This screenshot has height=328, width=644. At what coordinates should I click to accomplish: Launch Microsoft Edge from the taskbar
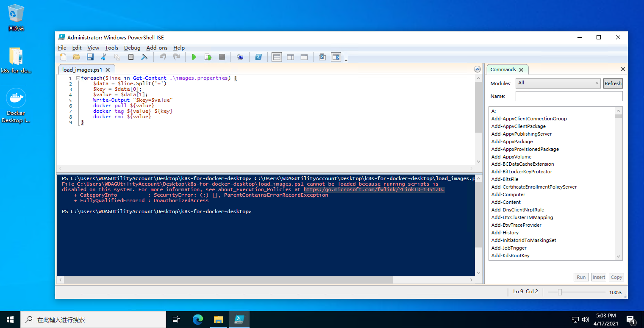coord(198,320)
